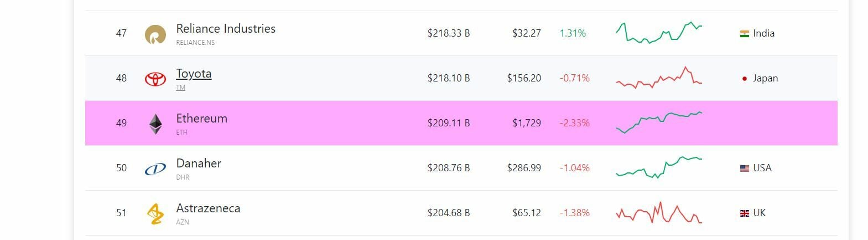This screenshot has height=240, width=868.
Task: Open the Ethereum name link
Action: click(x=201, y=119)
